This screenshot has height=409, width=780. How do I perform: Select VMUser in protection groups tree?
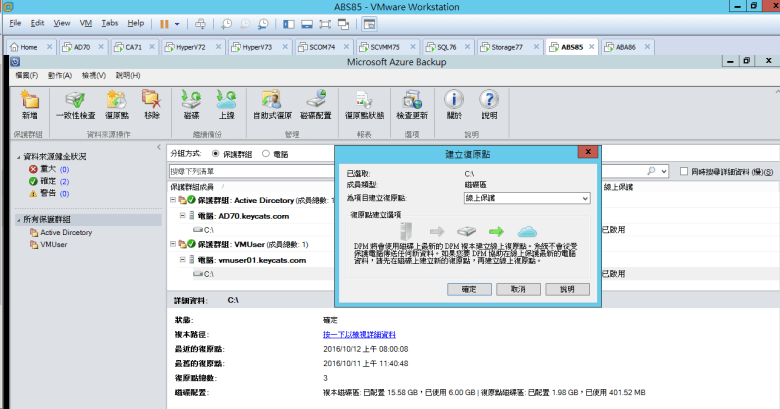tap(54, 244)
